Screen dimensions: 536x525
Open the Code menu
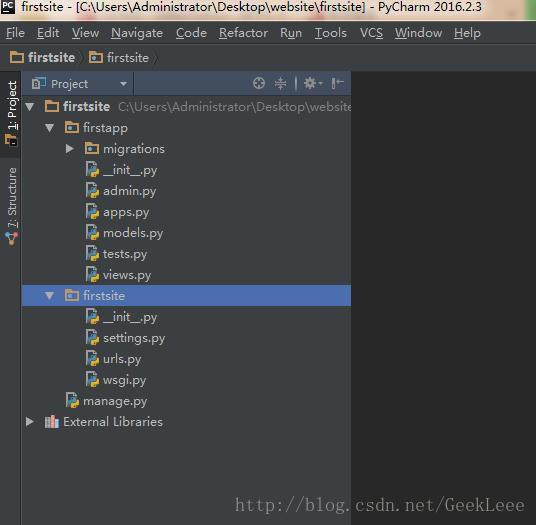pos(191,33)
